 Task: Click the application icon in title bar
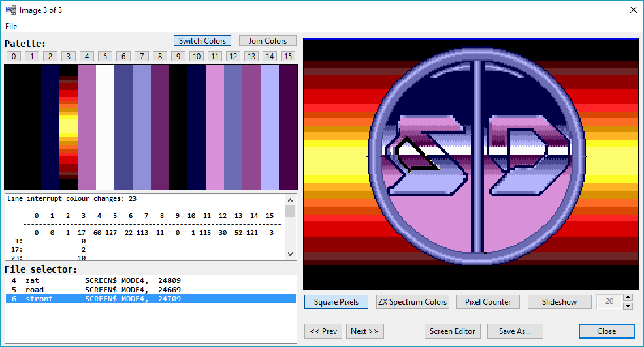pos(11,10)
